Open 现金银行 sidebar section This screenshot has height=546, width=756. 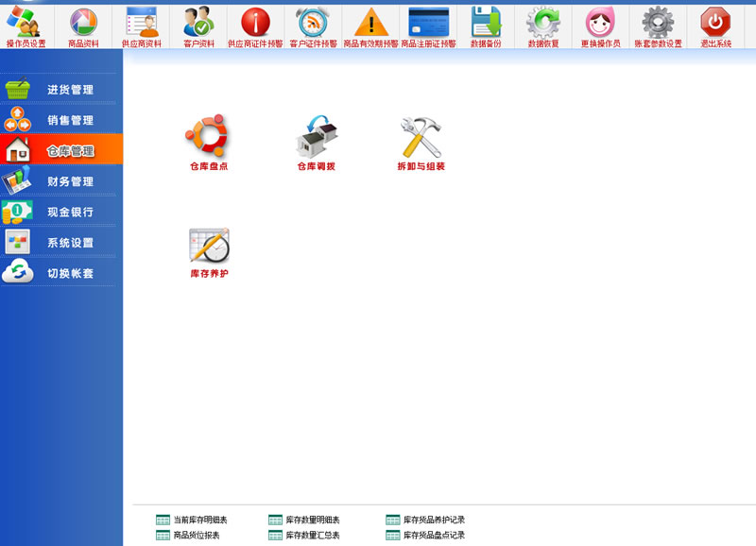(70, 212)
